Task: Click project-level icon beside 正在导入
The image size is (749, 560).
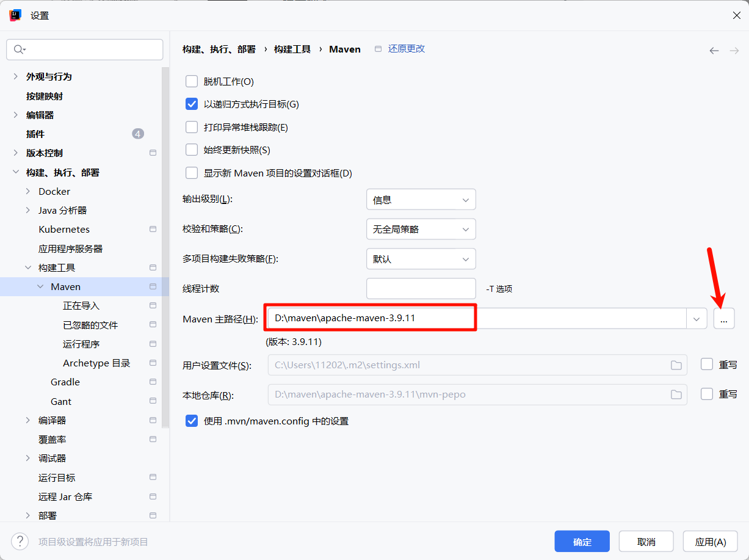Action: [153, 306]
